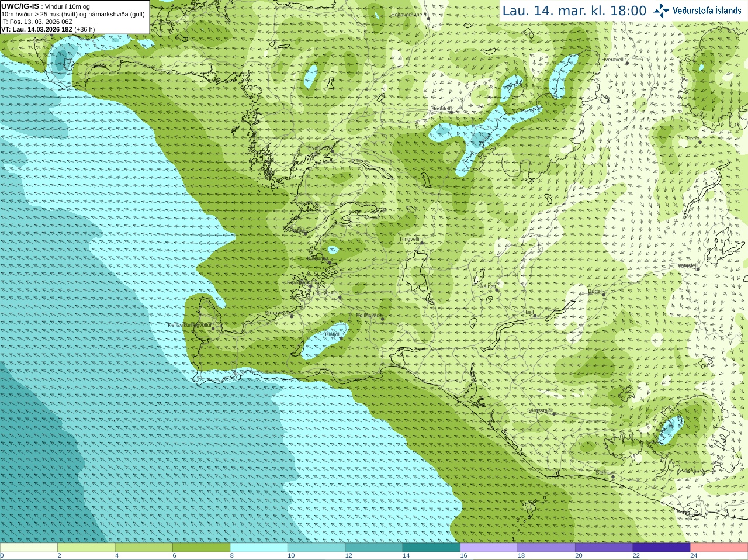Viewport: 748px width, 560px height.
Task: Select the Hvanneyri station label
Action: [x=320, y=148]
